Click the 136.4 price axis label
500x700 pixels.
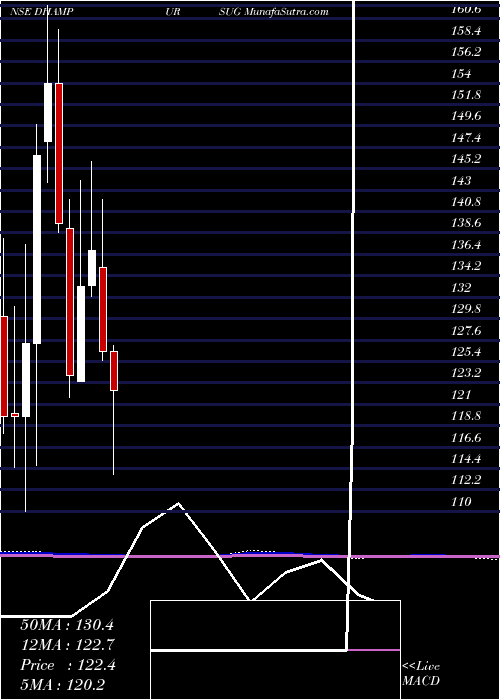click(466, 245)
